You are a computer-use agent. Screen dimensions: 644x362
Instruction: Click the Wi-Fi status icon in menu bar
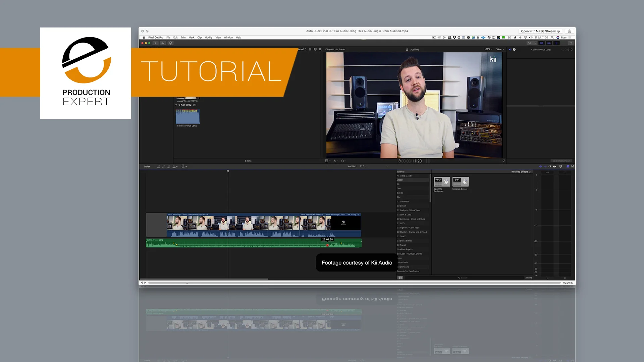point(525,38)
